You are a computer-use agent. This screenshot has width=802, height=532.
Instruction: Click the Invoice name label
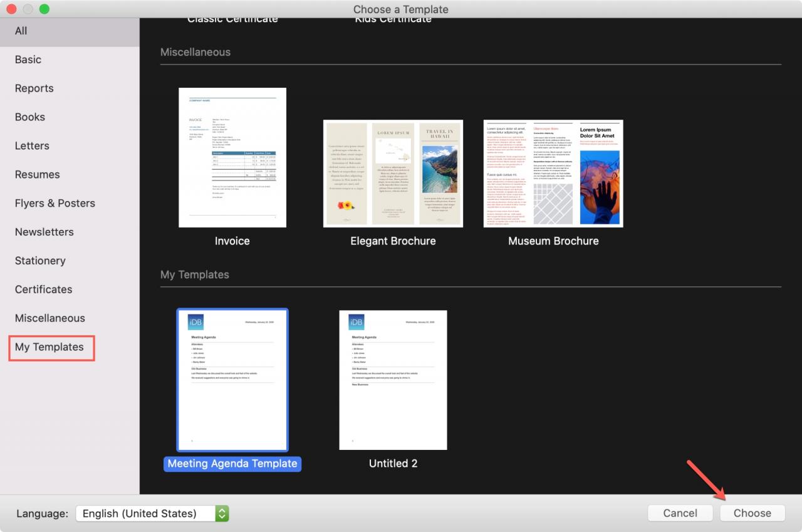pos(232,241)
